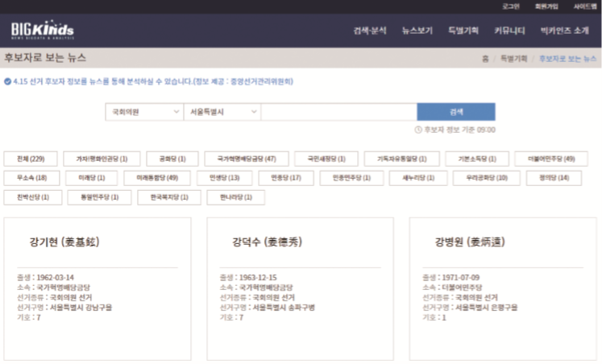
Task: Filter by 기독자유통일당 (1)
Action: click(x=402, y=159)
